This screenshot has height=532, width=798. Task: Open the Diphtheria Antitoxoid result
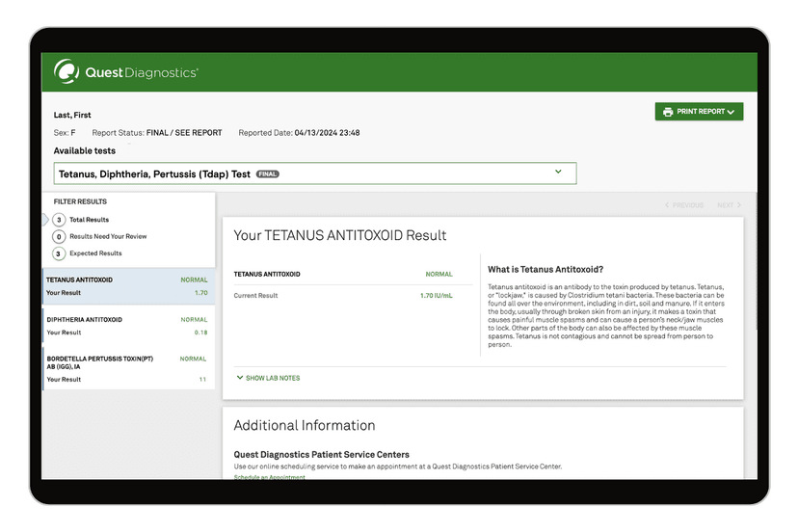tap(127, 326)
